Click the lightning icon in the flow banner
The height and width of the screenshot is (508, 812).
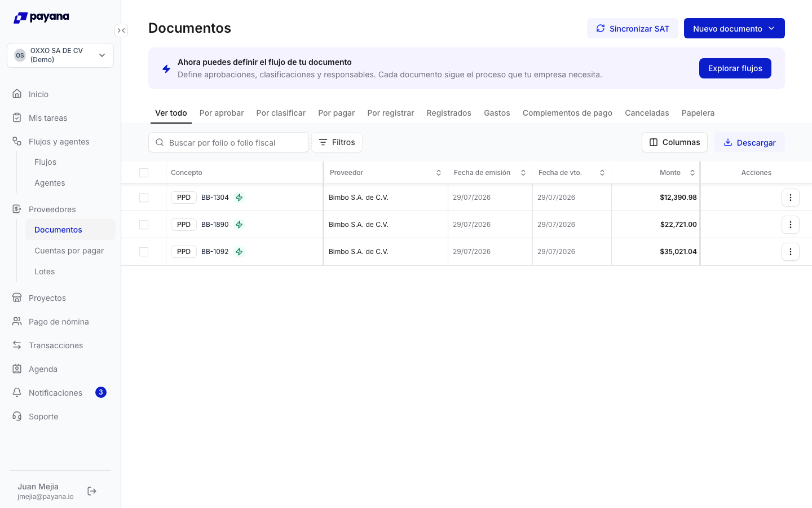[x=166, y=68]
